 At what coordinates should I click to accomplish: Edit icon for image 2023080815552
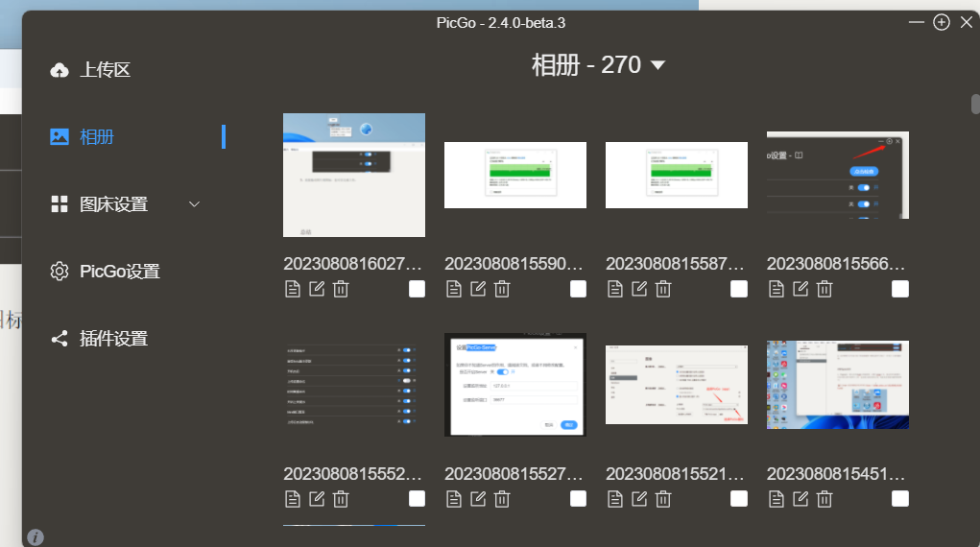(317, 499)
